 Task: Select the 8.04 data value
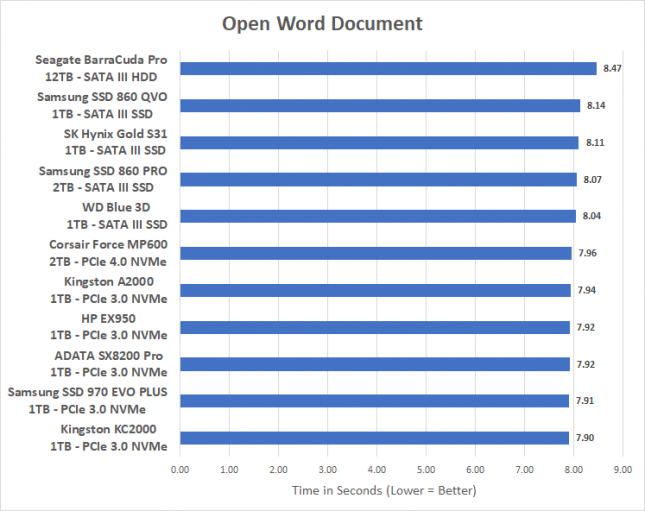coord(592,216)
